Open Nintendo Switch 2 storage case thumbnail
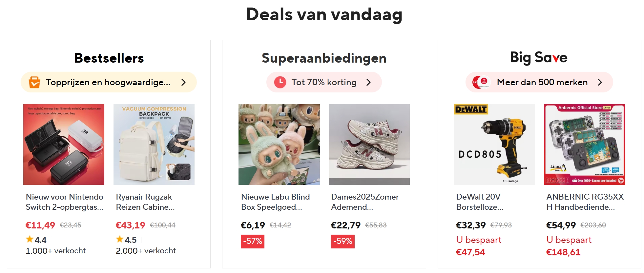The height and width of the screenshot is (273, 644). [64, 144]
